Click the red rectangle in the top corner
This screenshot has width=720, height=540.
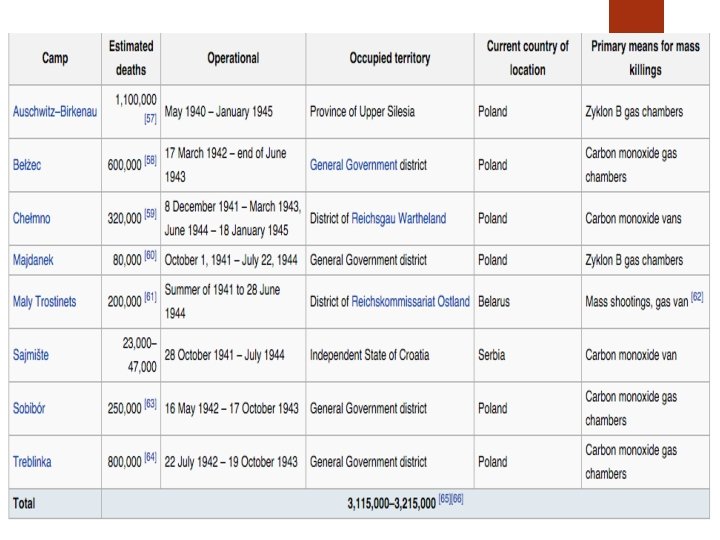635,15
